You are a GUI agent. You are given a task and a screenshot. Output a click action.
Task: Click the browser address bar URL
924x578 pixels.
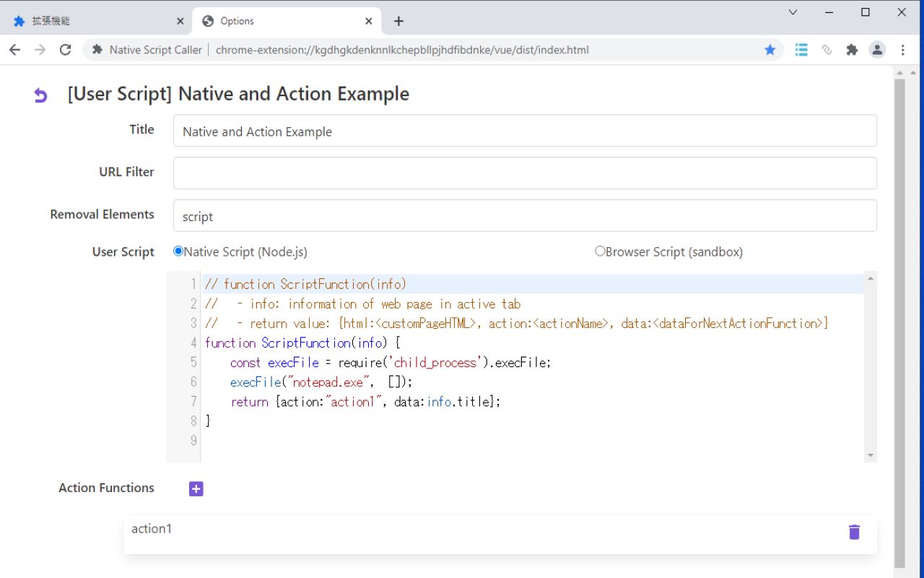click(402, 50)
